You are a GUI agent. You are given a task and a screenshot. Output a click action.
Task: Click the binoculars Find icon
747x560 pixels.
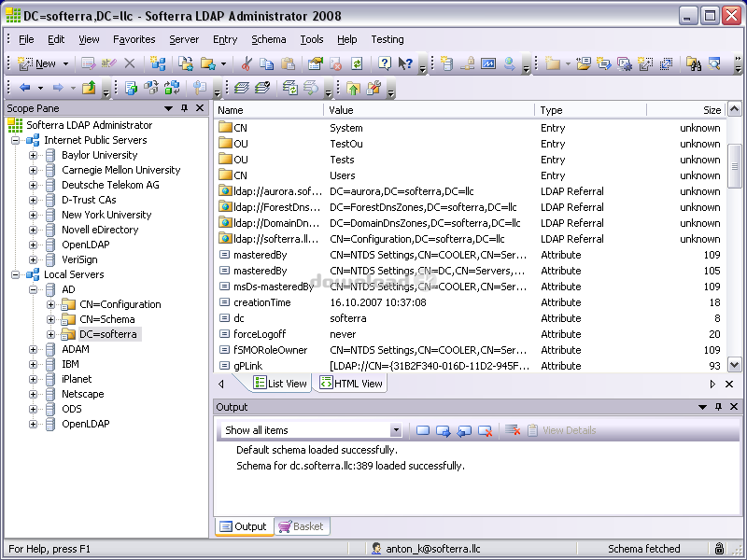[x=693, y=63]
